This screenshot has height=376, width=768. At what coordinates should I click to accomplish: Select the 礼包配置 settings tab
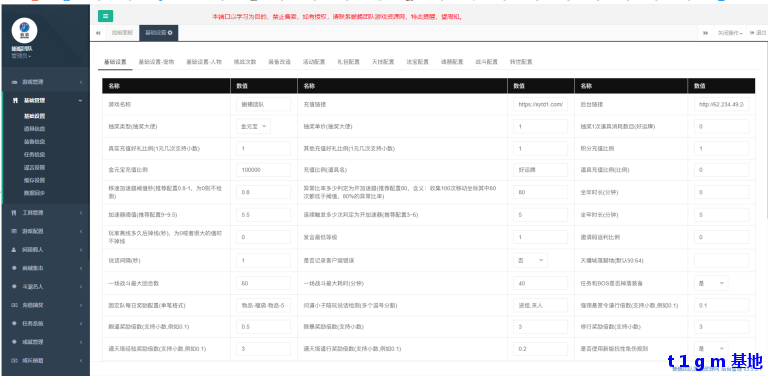348,62
